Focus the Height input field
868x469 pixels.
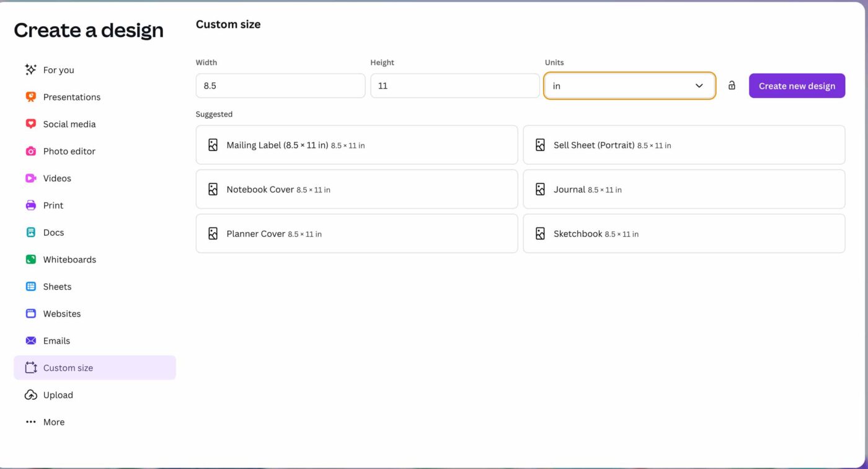pos(454,86)
